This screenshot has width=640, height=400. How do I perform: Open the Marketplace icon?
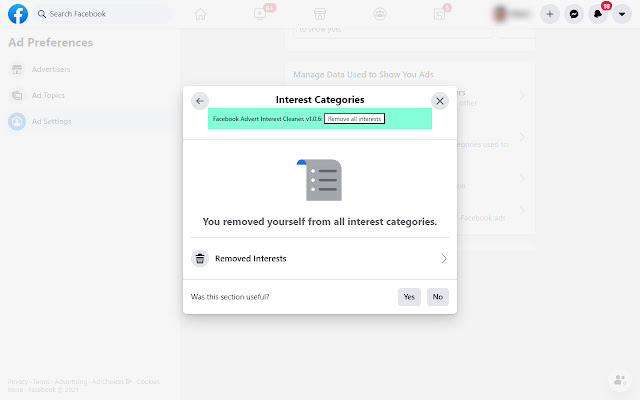click(x=320, y=14)
